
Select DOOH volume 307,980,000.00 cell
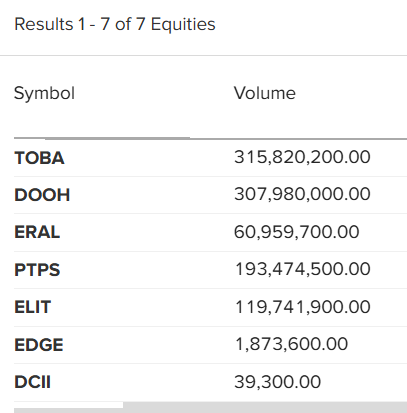pyautogui.click(x=302, y=194)
